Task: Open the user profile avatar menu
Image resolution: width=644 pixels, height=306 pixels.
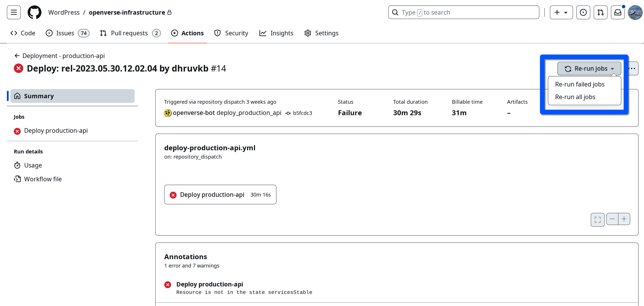Action: (635, 12)
